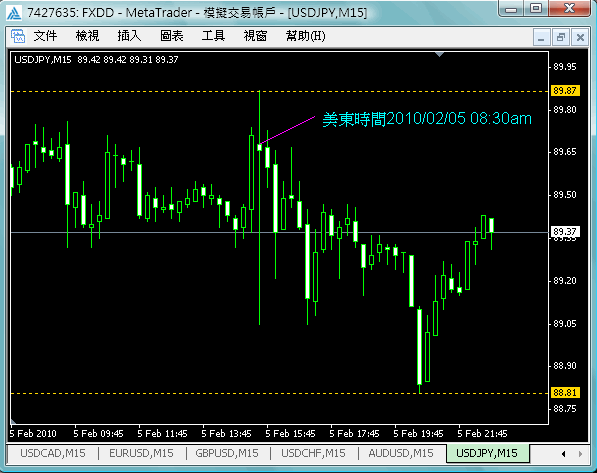Minimize the inner chart window
This screenshot has width=597, height=473.
(541, 37)
